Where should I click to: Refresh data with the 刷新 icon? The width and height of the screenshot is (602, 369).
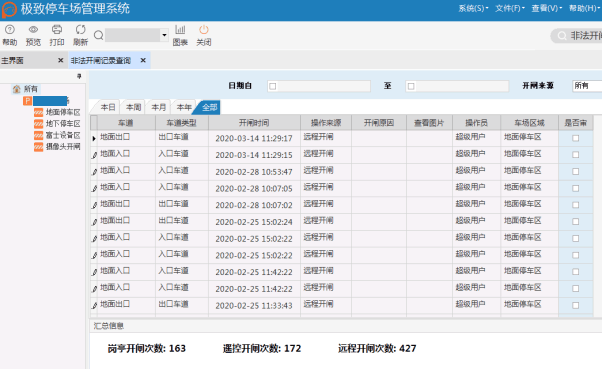pyautogui.click(x=81, y=30)
